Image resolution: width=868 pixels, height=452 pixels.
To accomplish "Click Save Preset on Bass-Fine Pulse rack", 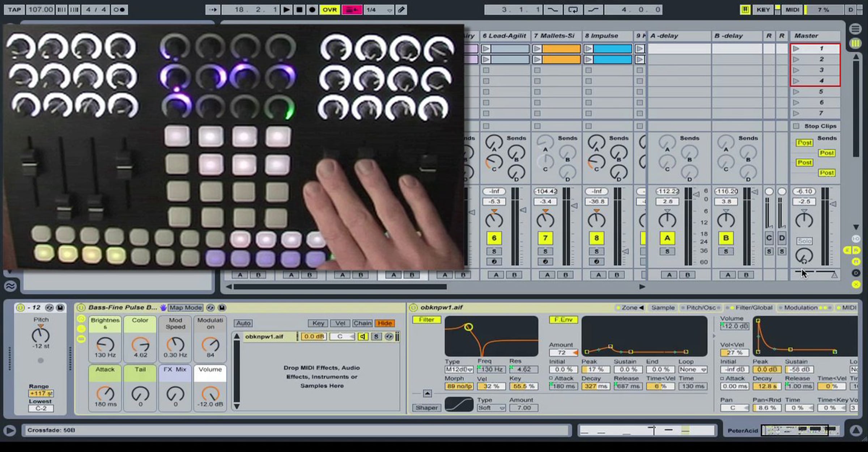I will 222,308.
